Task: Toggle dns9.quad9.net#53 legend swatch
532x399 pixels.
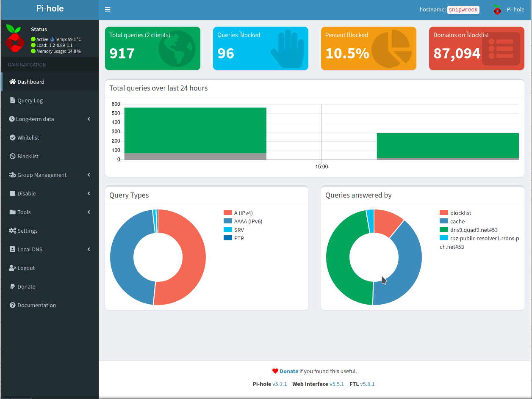Action: point(443,230)
